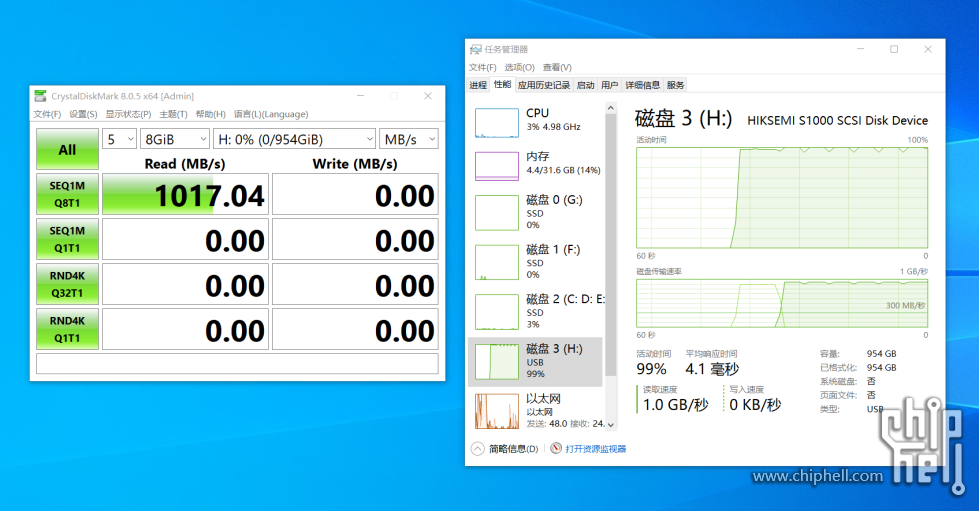Run SEQ1M Q8T1 test button

[67, 194]
